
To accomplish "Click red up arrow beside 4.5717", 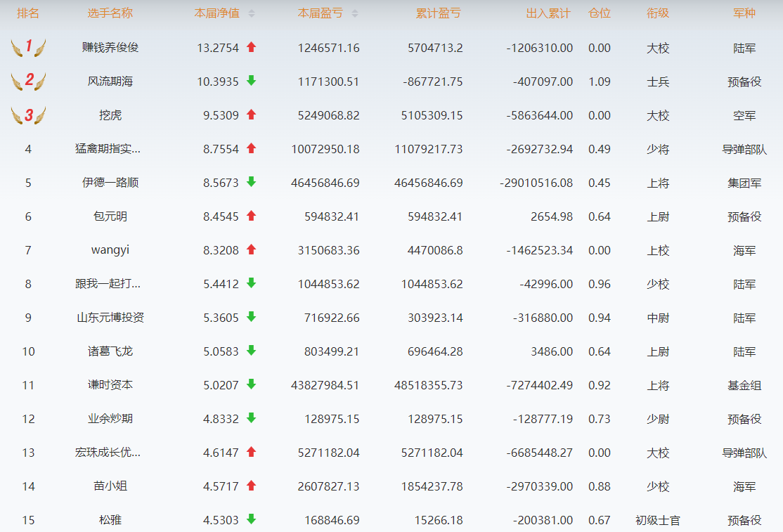I will 252,486.
